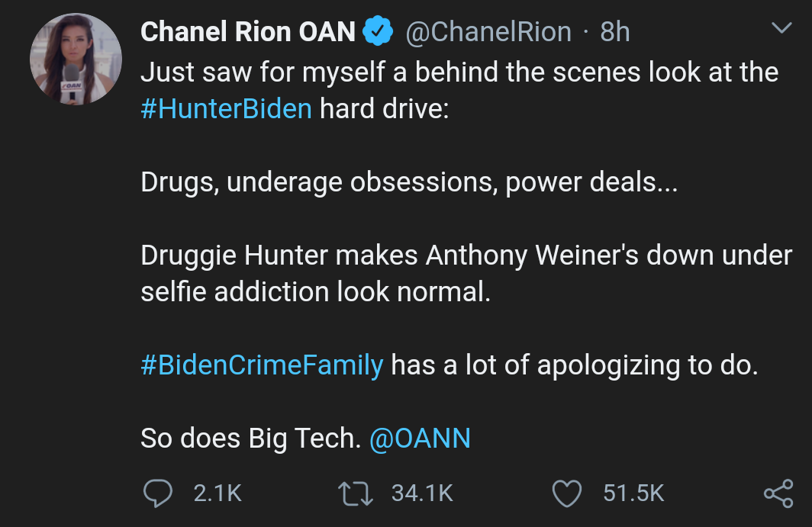Like the tweet with the heart icon
This screenshot has height=527, width=812.
pos(567,493)
